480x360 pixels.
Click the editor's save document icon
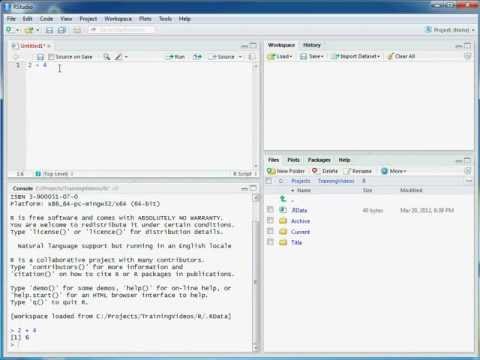point(40,57)
